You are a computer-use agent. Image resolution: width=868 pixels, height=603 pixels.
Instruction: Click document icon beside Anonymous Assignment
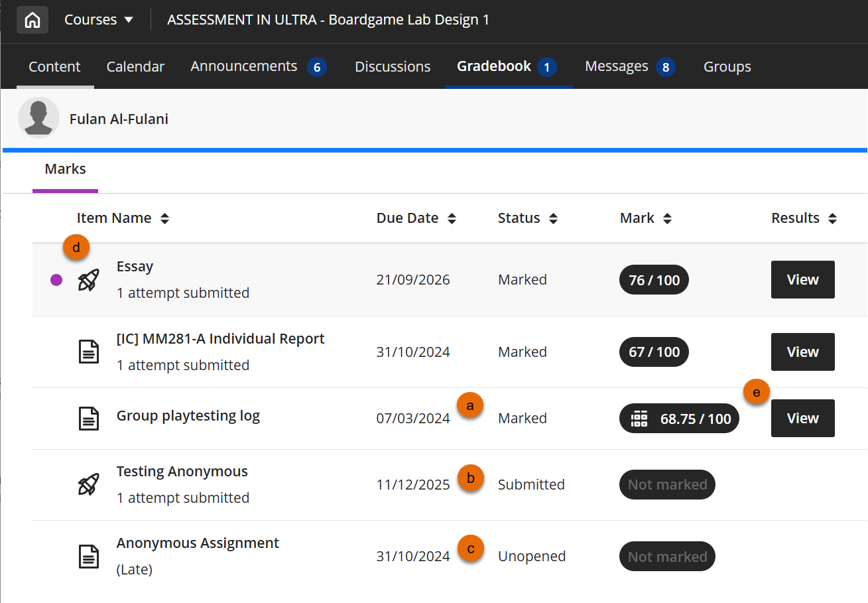coord(88,557)
